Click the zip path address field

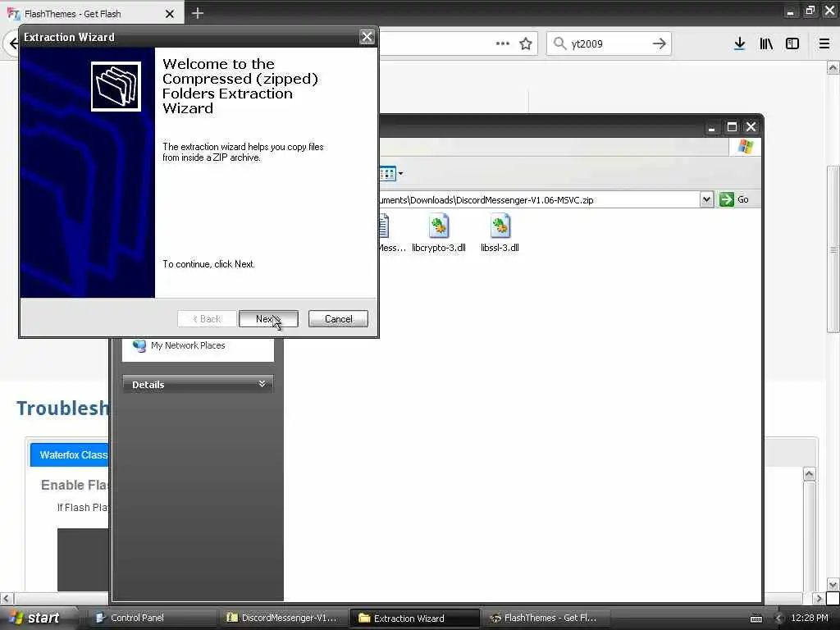[538, 200]
